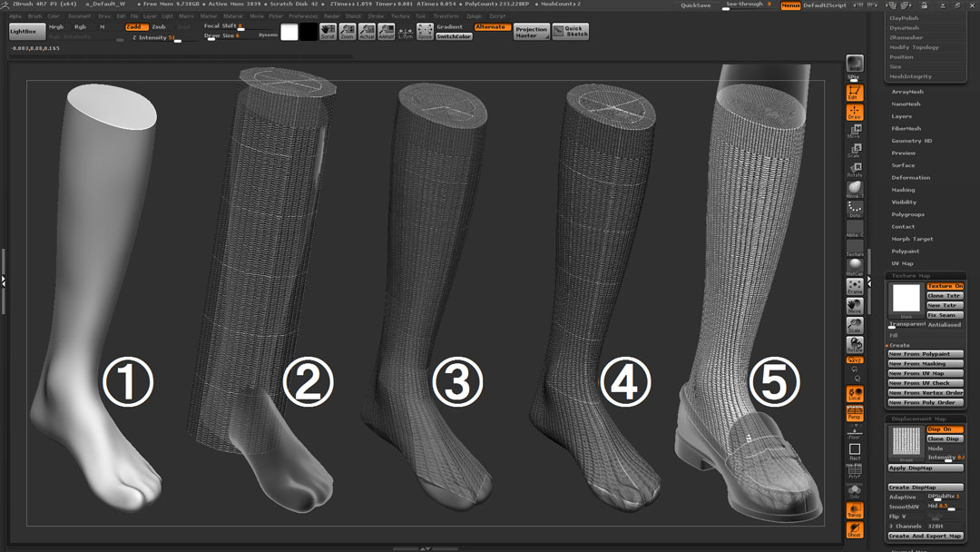This screenshot has width=980, height=552.
Task: Expand the Layers section
Action: point(901,116)
